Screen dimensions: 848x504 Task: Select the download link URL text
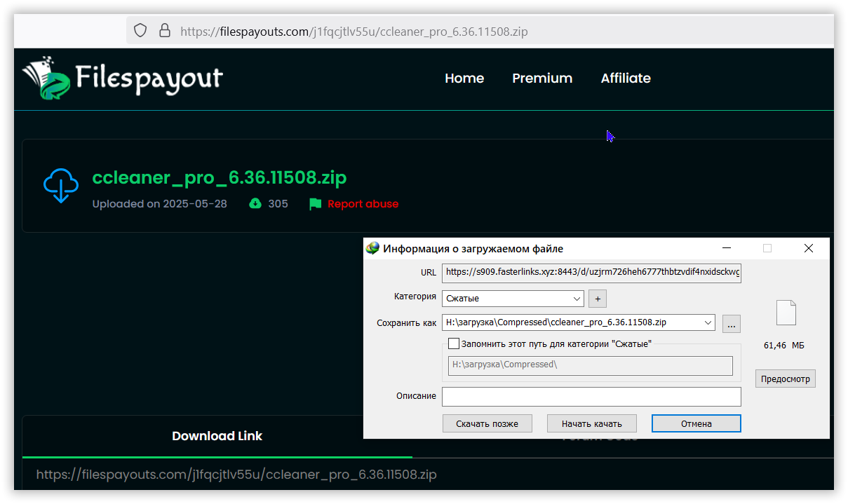click(x=236, y=475)
